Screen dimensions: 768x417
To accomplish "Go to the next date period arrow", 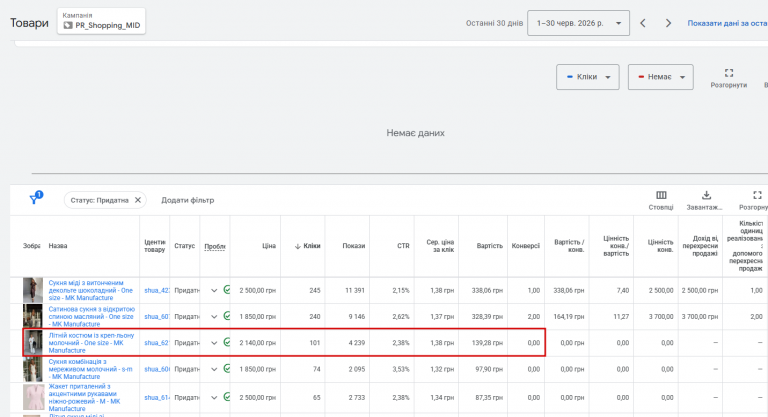I will pos(668,23).
